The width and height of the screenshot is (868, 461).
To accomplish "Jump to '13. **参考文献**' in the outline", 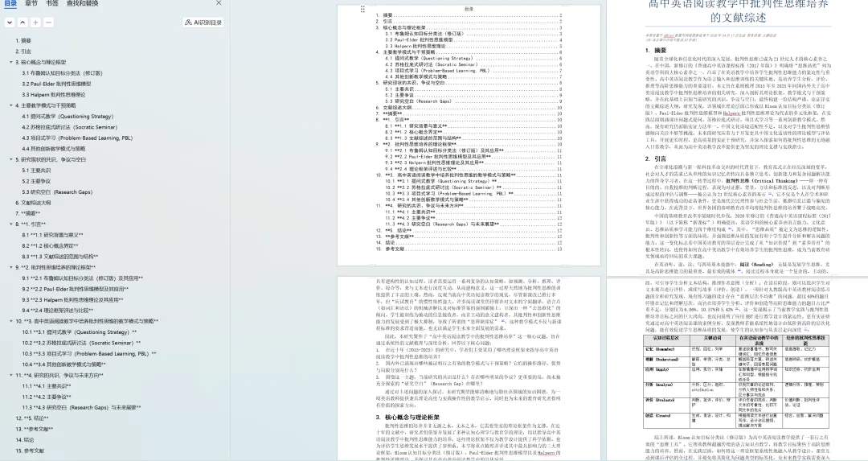I will (x=35, y=430).
